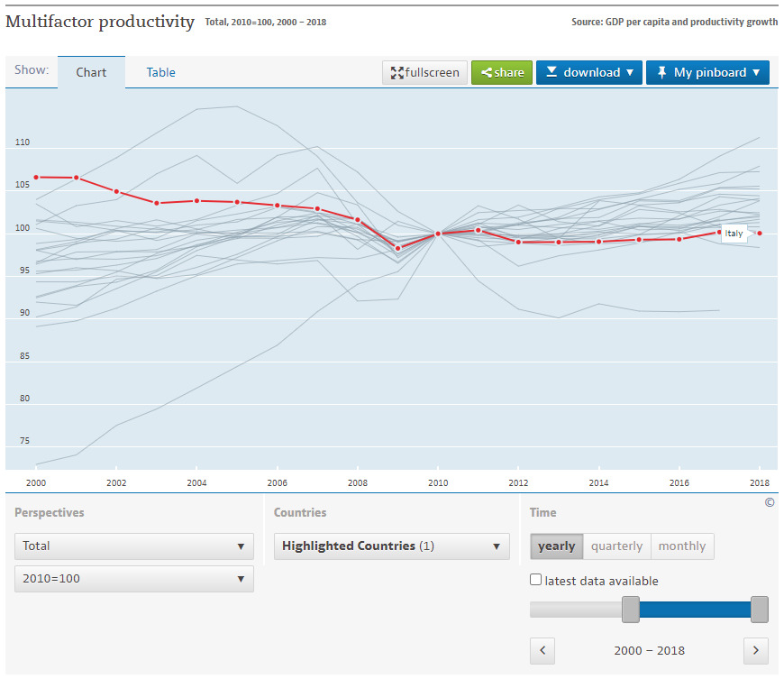784x679 pixels.
Task: Open the My pinboard menu
Action: [x=707, y=72]
